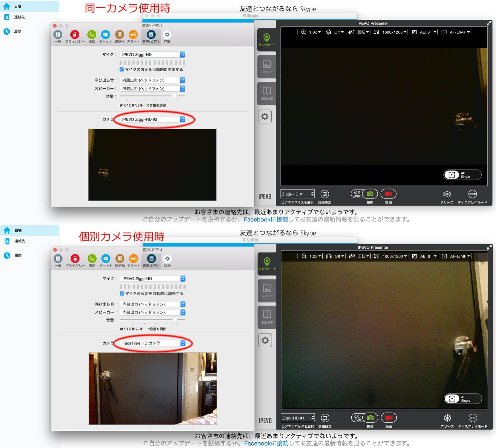Adjust the Skype 音量 volume slider

click(175, 96)
